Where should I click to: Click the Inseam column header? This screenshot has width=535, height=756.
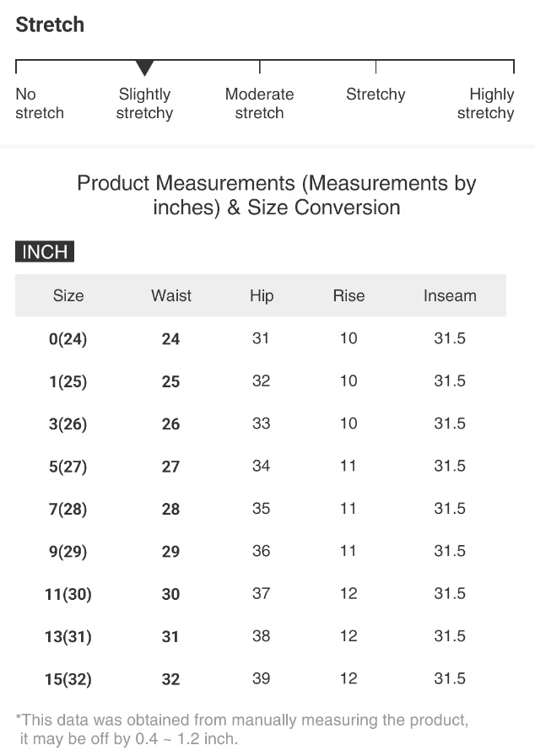click(x=450, y=296)
